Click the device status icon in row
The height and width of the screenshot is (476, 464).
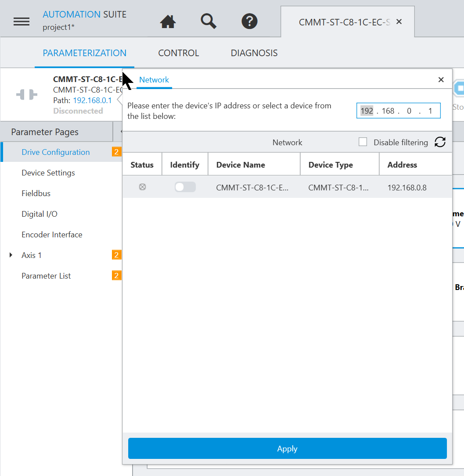tap(142, 187)
